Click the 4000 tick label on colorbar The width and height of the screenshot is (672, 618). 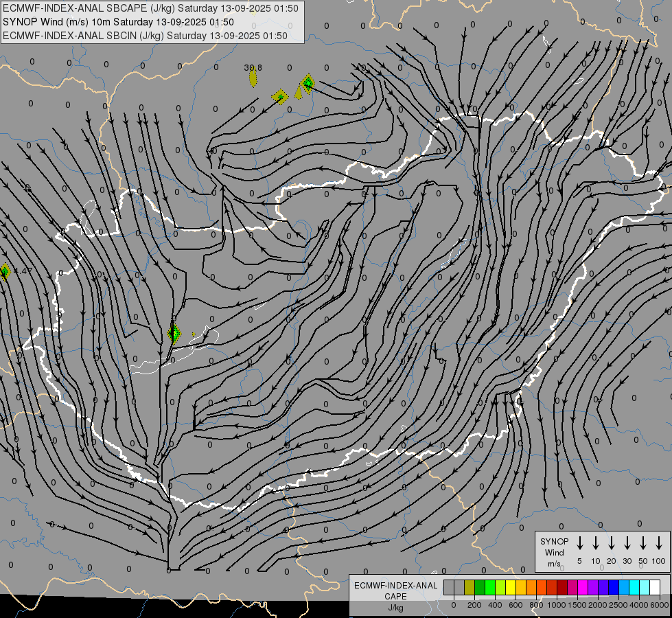pyautogui.click(x=639, y=605)
